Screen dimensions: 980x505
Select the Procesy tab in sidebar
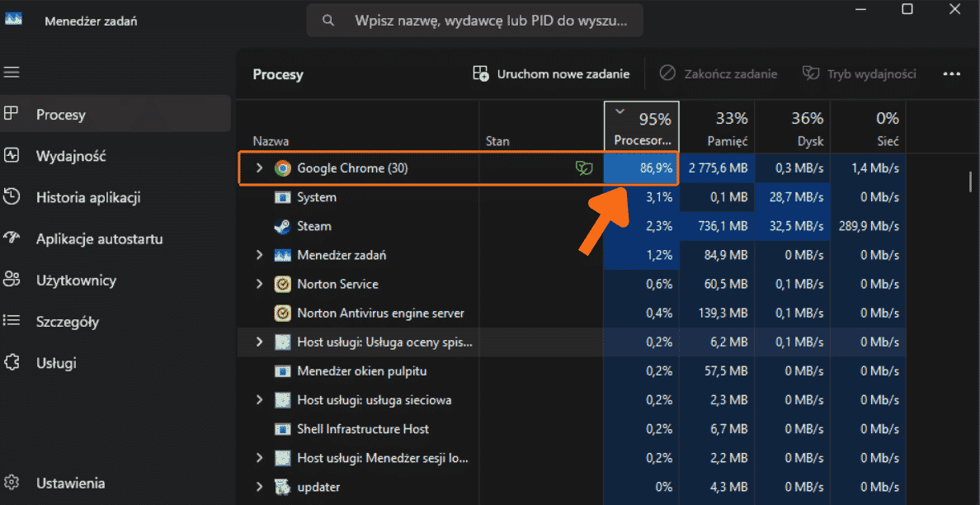pos(115,115)
